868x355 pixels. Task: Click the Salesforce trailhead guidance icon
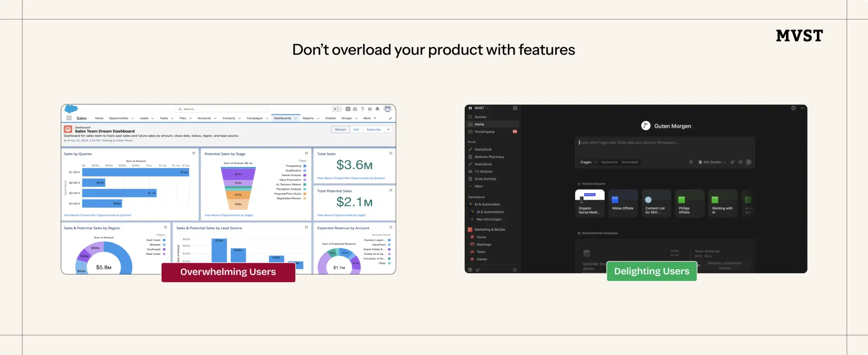click(355, 109)
